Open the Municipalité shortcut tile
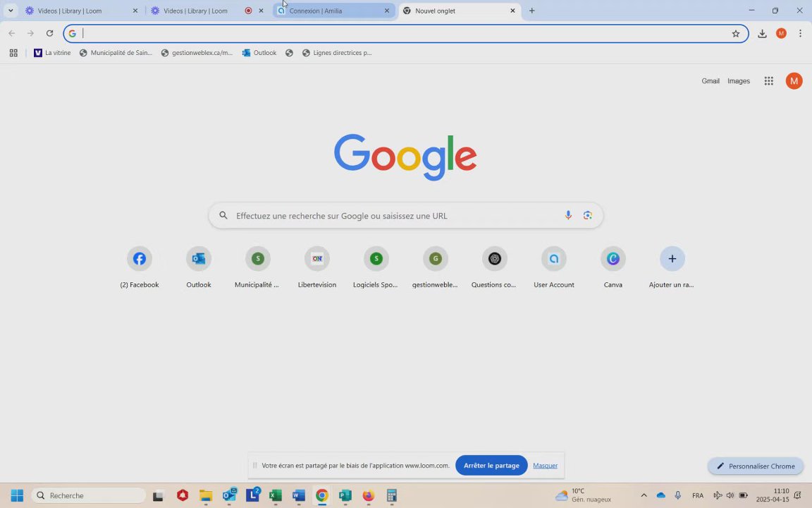The width and height of the screenshot is (812, 508). pos(258,268)
